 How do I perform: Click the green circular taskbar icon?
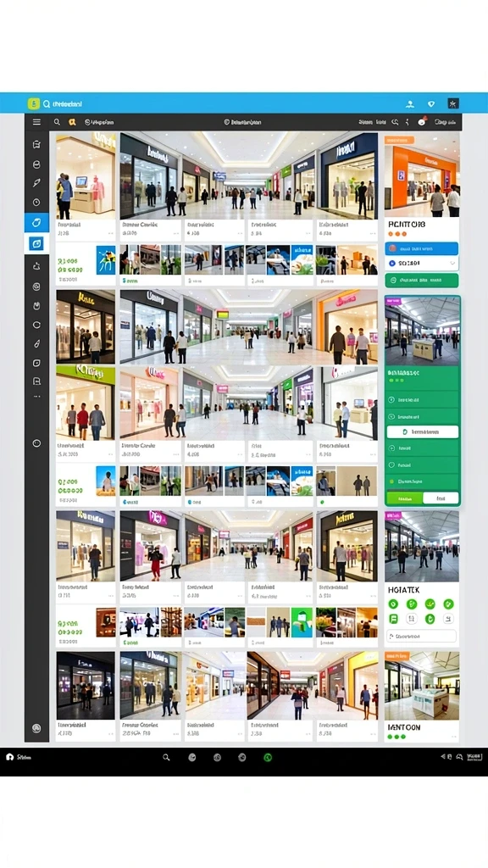tap(268, 757)
